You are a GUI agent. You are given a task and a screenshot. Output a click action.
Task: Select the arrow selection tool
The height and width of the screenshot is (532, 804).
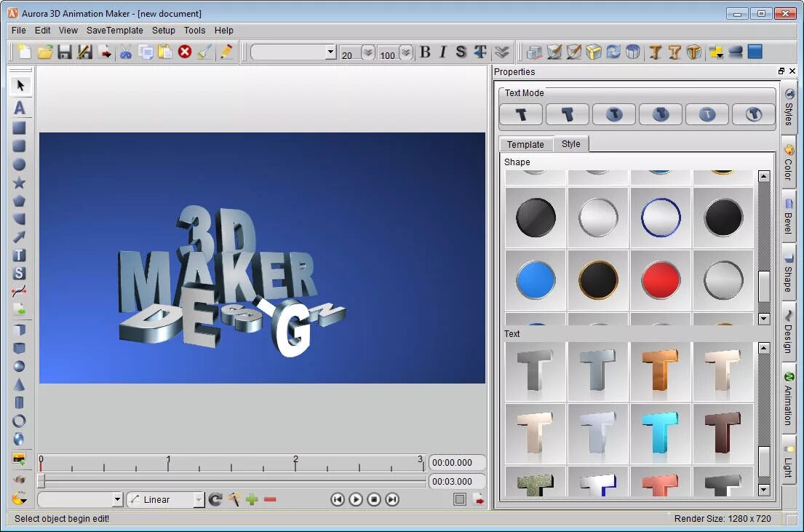20,87
